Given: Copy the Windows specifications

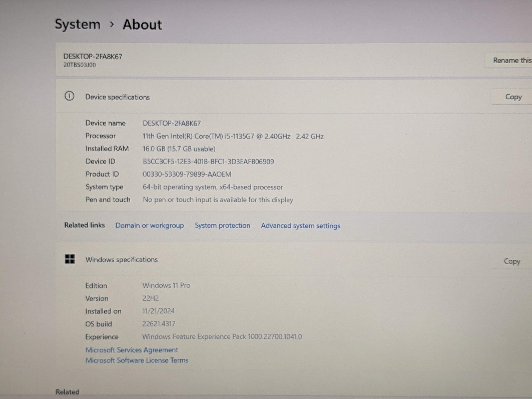Looking at the screenshot, I should (512, 261).
